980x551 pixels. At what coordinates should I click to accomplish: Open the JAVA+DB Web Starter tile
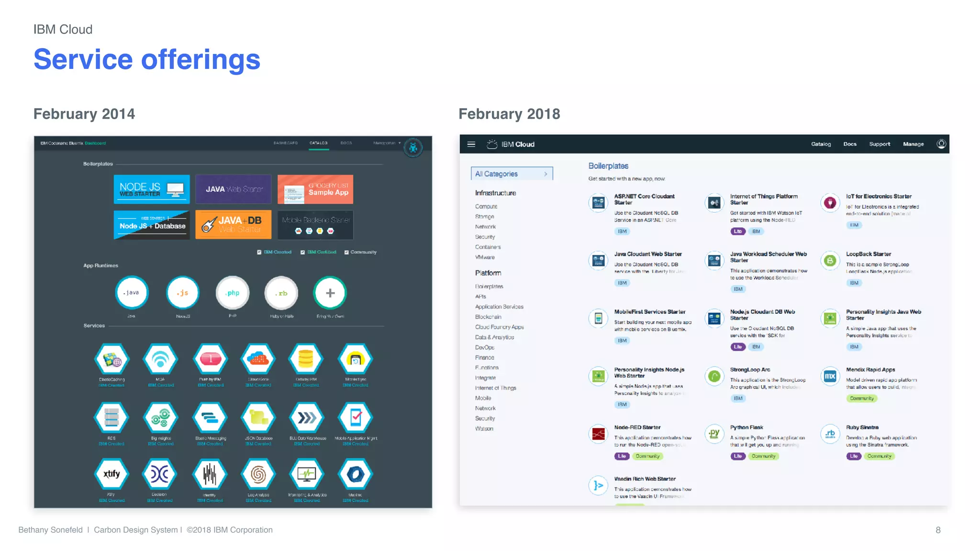pos(234,225)
